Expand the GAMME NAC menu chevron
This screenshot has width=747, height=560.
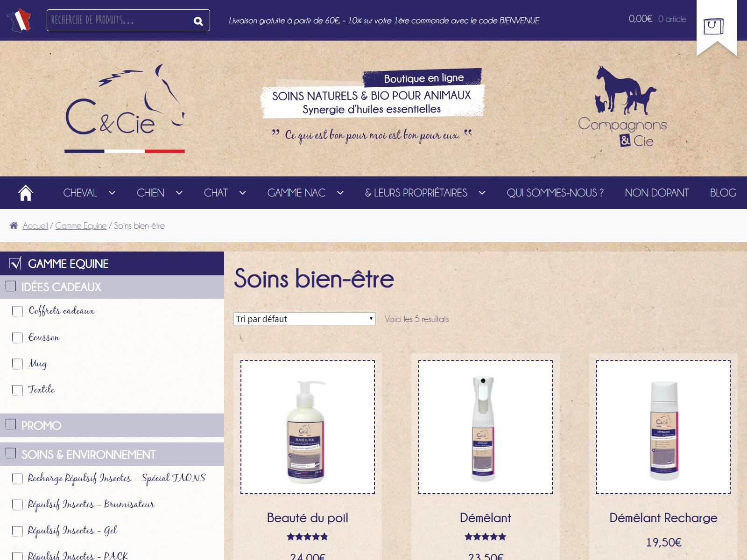click(x=340, y=193)
